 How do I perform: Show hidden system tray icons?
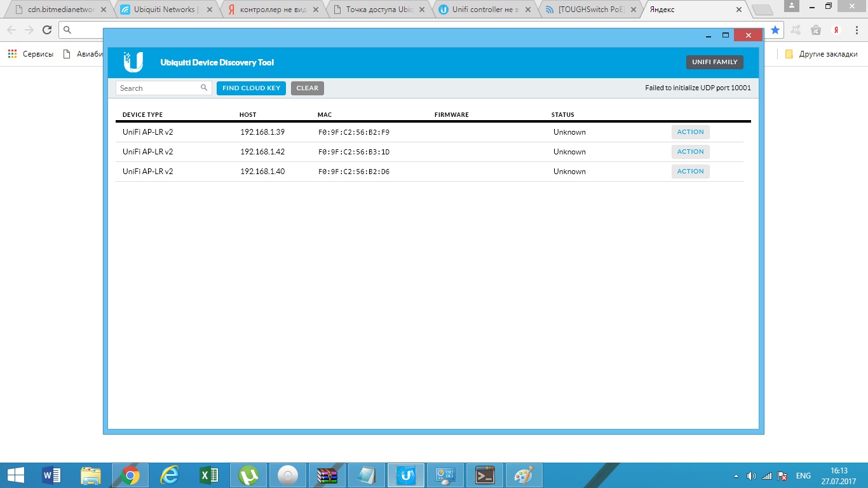click(x=736, y=476)
